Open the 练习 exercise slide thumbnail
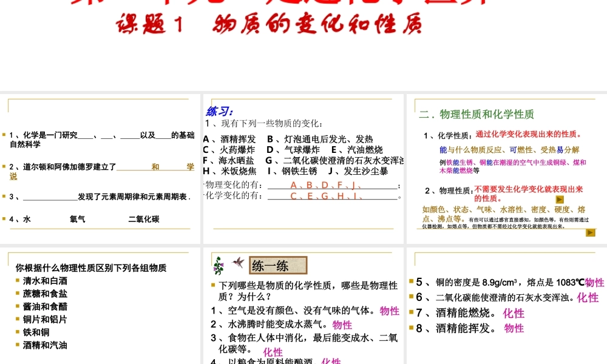This screenshot has width=607, height=364. (303, 169)
